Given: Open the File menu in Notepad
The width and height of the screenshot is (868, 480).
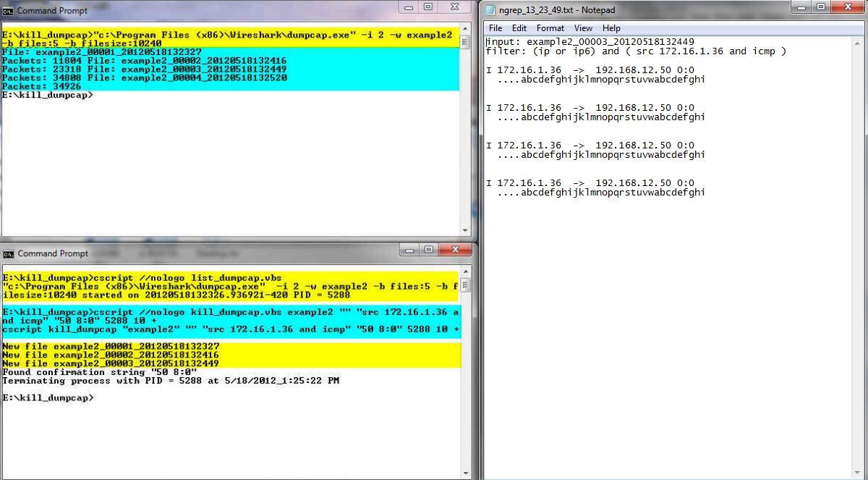Looking at the screenshot, I should click(495, 28).
